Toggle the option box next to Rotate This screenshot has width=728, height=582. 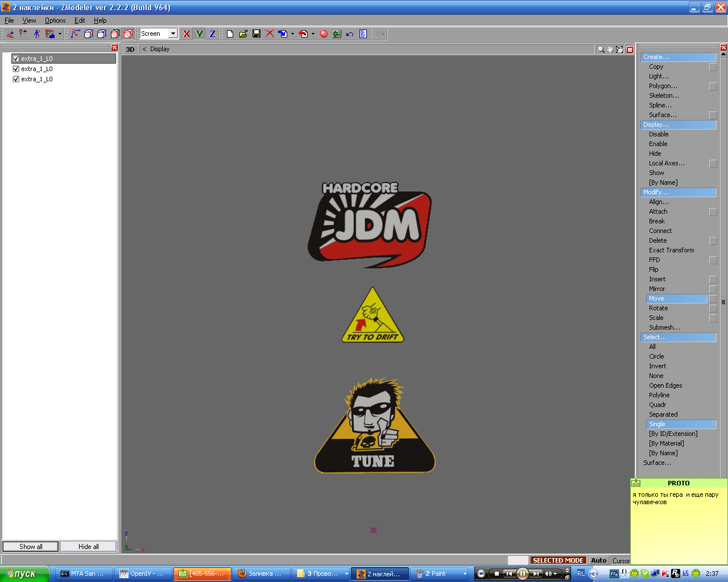tap(713, 309)
